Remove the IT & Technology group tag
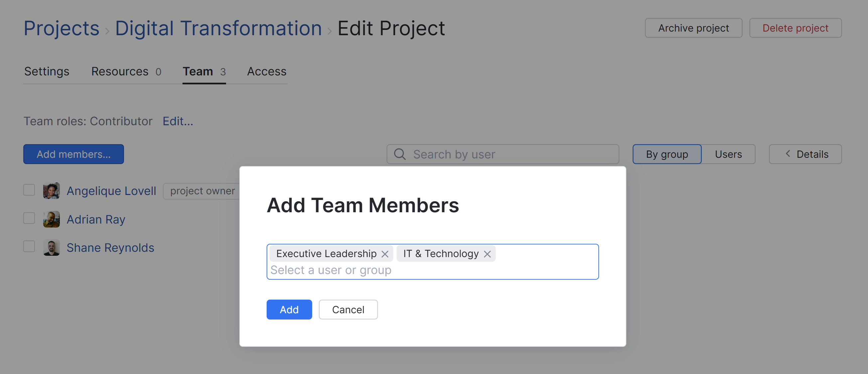The image size is (868, 374). coord(487,254)
